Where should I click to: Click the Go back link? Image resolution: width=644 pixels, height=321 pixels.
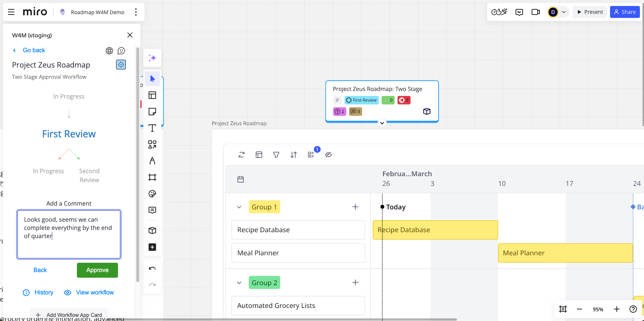click(34, 50)
